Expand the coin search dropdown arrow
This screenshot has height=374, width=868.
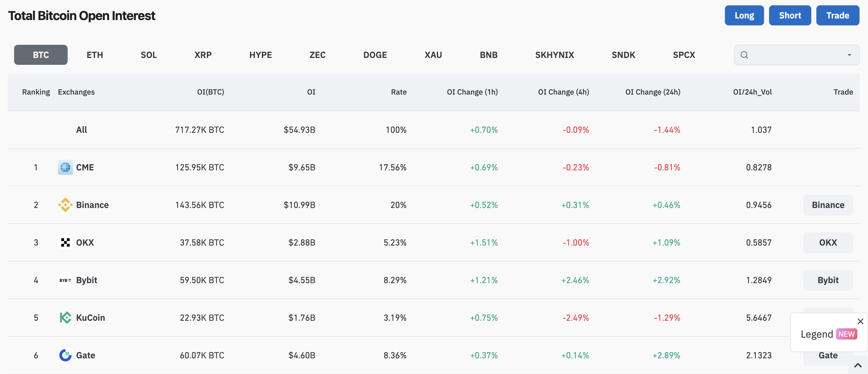point(850,55)
